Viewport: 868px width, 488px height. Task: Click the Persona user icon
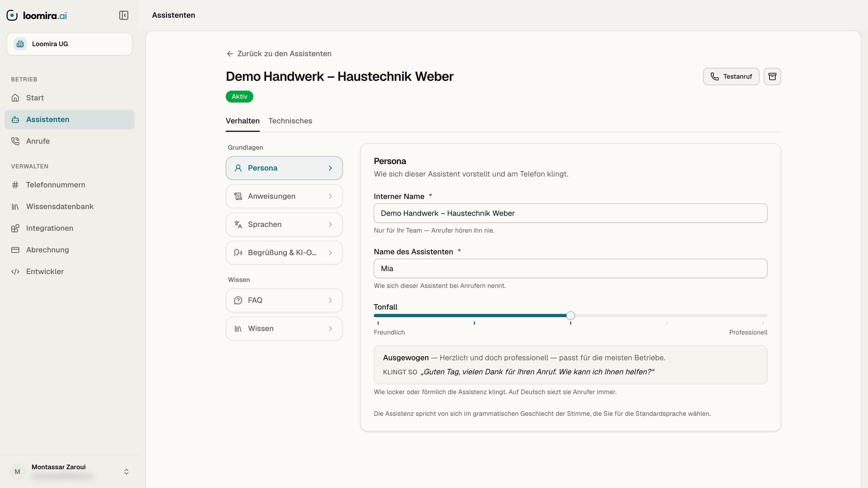click(238, 168)
